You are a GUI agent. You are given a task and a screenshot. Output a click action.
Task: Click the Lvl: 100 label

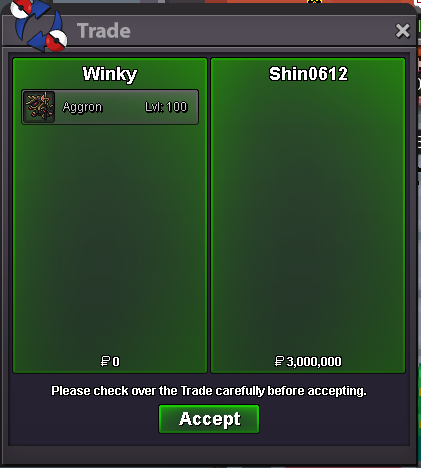[166, 107]
